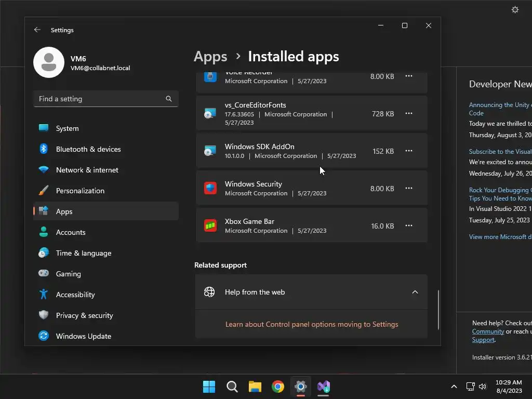Image resolution: width=532 pixels, height=399 pixels.
Task: Click the VM6@collabnet.local account text
Action: 100,68
